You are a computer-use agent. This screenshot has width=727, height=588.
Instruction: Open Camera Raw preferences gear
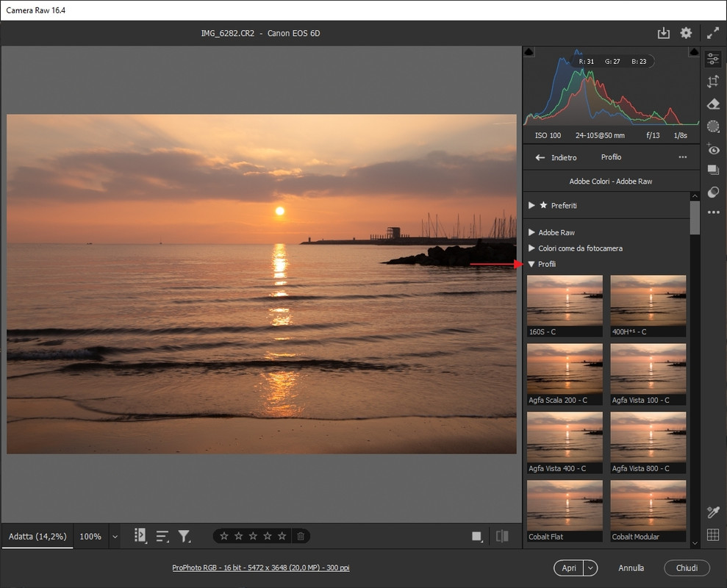686,33
